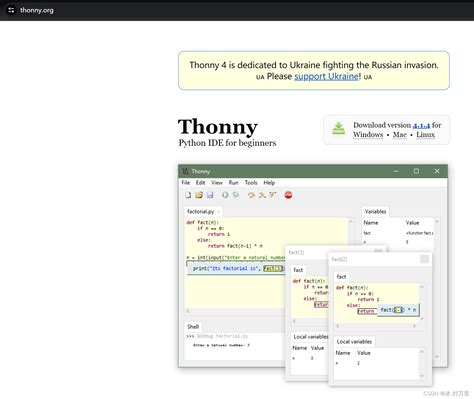The height and width of the screenshot is (399, 474).
Task: Click the thonny.org address bar text
Action: (x=37, y=10)
